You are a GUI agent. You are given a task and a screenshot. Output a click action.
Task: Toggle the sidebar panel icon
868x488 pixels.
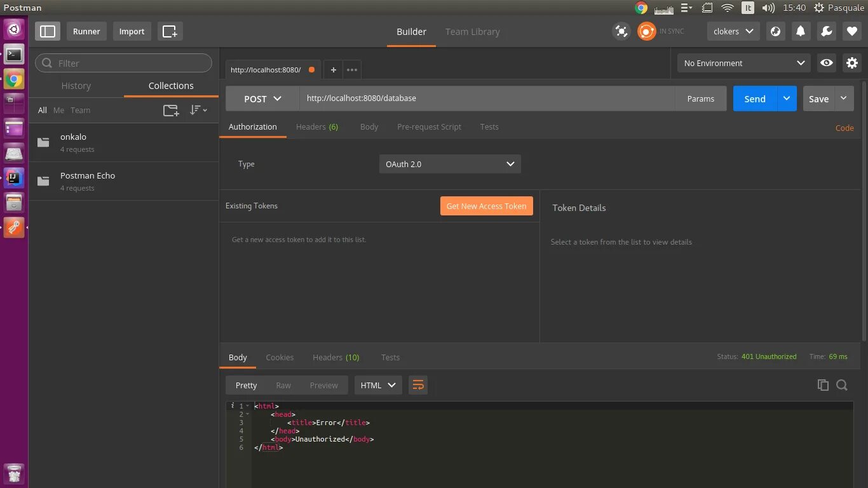(48, 31)
